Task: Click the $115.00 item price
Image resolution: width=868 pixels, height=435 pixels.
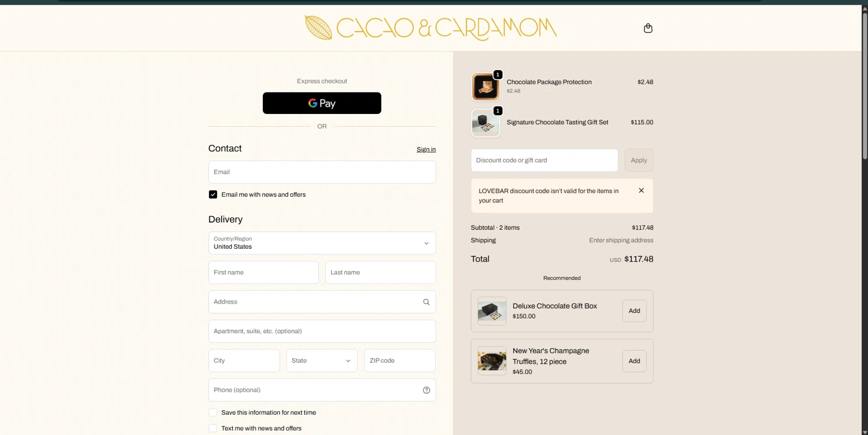Action: 642,122
